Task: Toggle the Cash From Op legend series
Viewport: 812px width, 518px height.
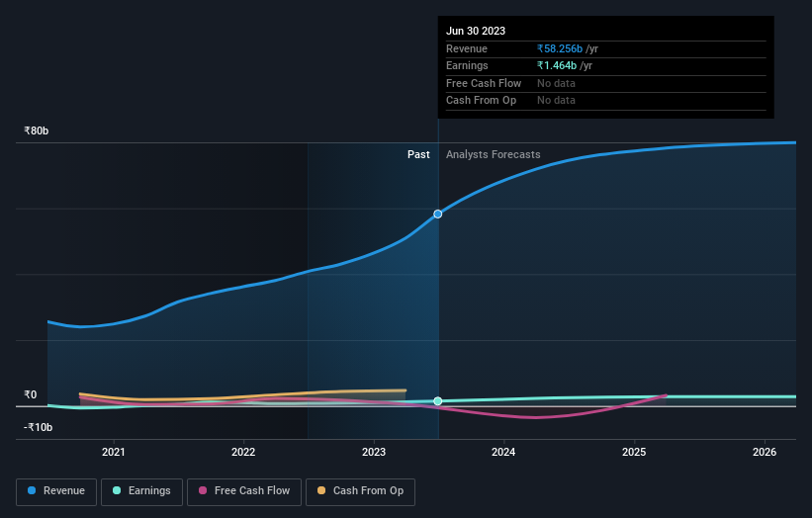Action: click(x=360, y=491)
